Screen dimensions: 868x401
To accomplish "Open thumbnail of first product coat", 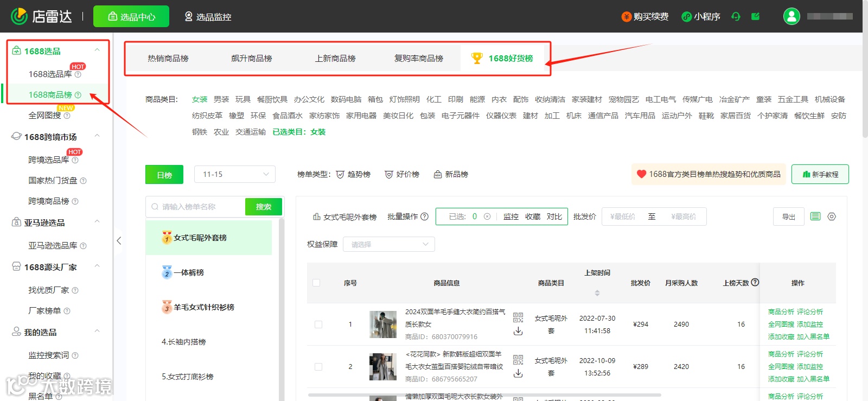I will point(383,324).
